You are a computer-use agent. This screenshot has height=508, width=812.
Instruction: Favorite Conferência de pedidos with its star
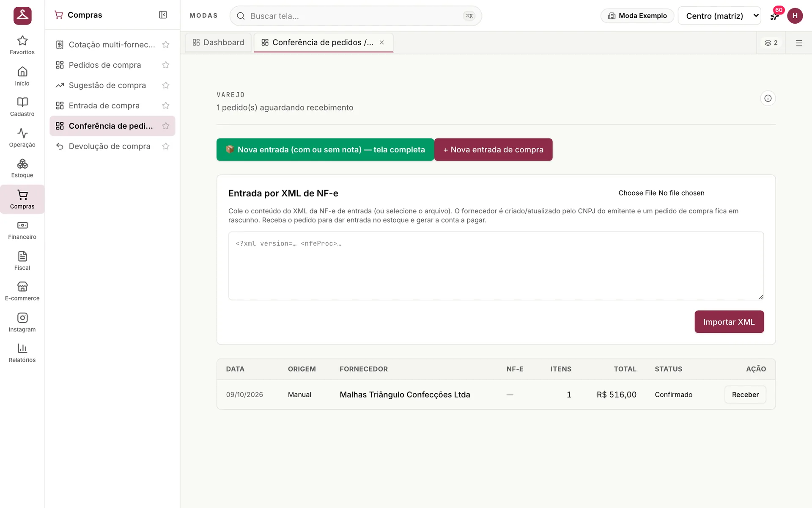(x=166, y=126)
